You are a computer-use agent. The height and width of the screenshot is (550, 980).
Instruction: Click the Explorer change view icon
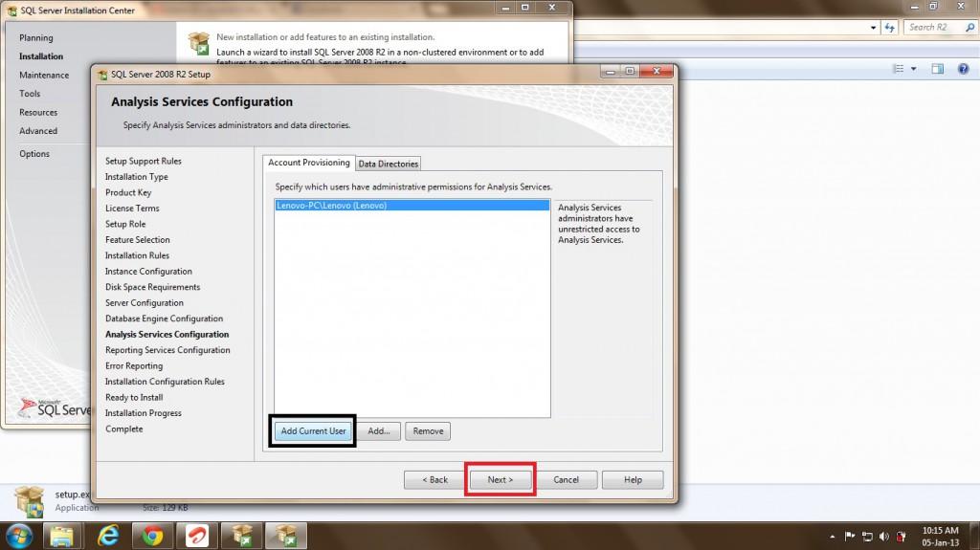point(899,69)
